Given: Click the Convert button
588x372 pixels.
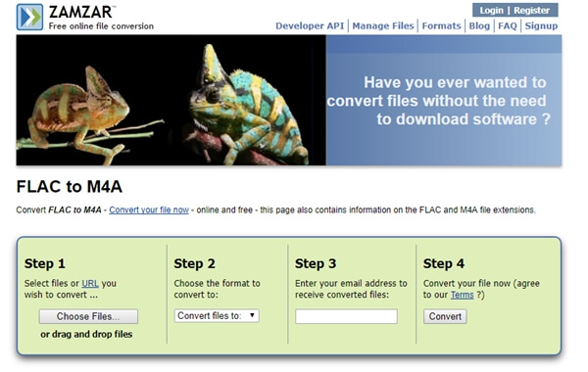Looking at the screenshot, I should pos(445,316).
